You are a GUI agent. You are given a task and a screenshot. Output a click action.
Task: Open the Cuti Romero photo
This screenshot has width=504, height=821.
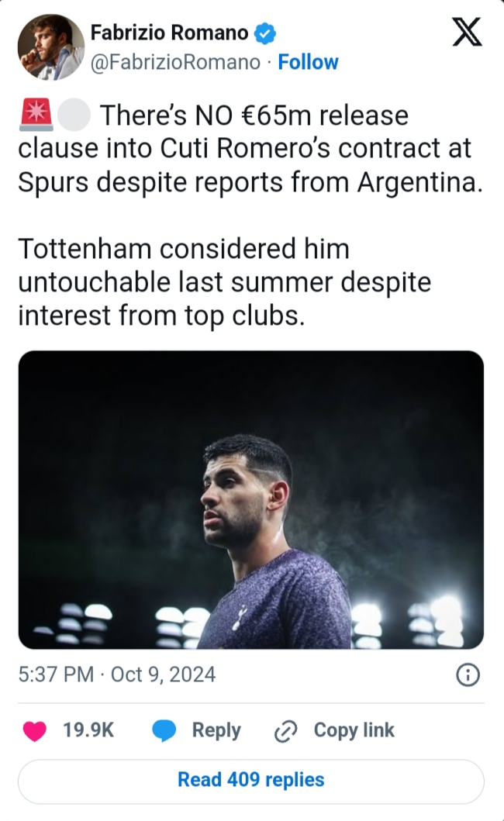(251, 499)
